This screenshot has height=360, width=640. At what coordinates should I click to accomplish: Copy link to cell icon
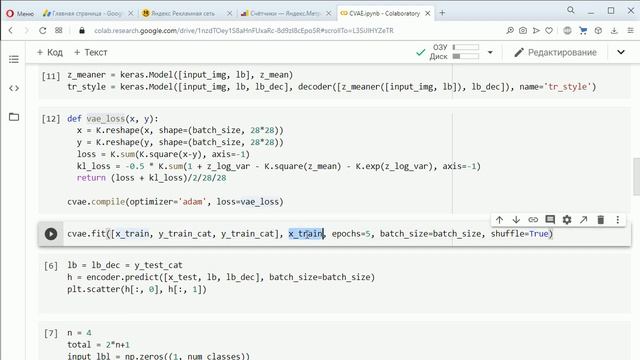click(533, 220)
